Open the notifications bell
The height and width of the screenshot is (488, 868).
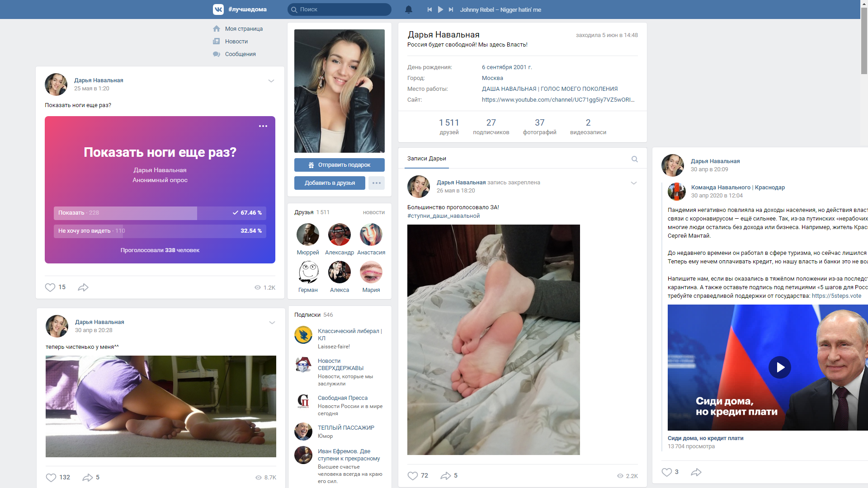pyautogui.click(x=409, y=9)
